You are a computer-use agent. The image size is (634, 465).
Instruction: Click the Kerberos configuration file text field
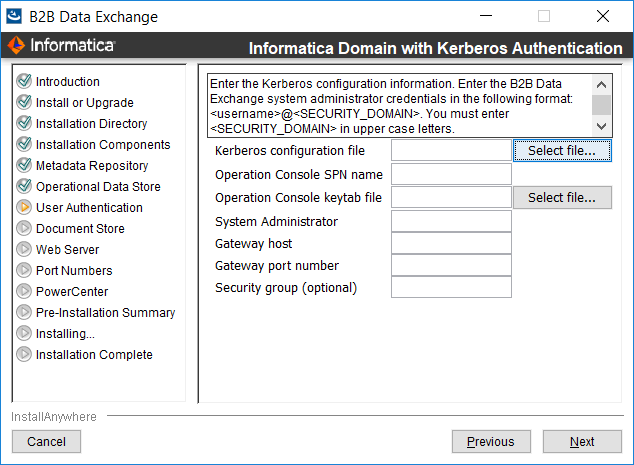click(x=451, y=151)
